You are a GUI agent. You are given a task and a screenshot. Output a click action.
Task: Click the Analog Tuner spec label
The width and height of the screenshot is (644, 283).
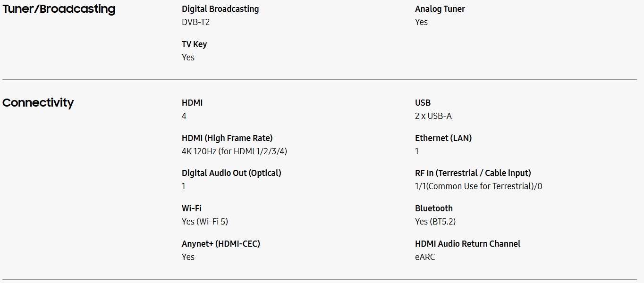[x=440, y=9]
